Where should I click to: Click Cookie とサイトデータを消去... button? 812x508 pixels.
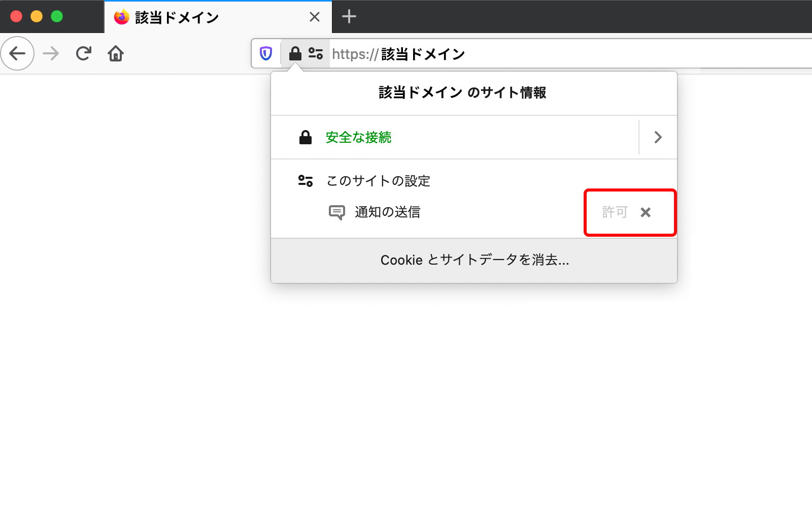click(474, 260)
